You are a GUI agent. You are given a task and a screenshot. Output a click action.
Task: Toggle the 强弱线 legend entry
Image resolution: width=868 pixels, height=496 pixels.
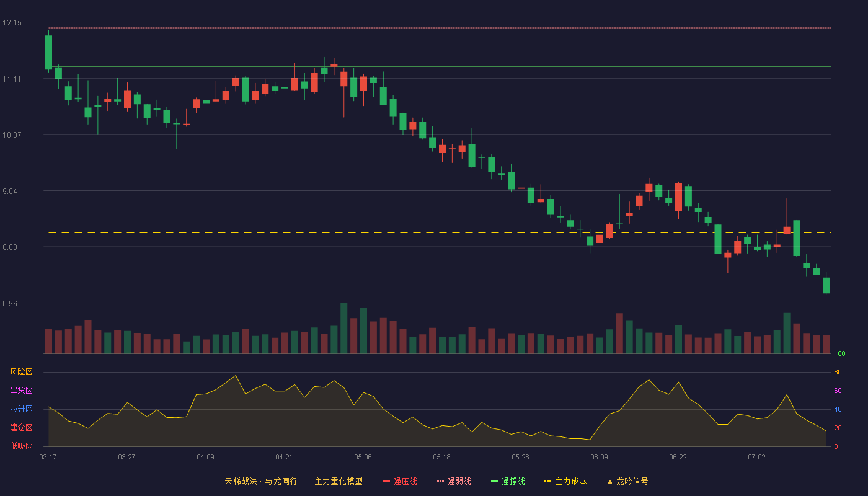(454, 481)
